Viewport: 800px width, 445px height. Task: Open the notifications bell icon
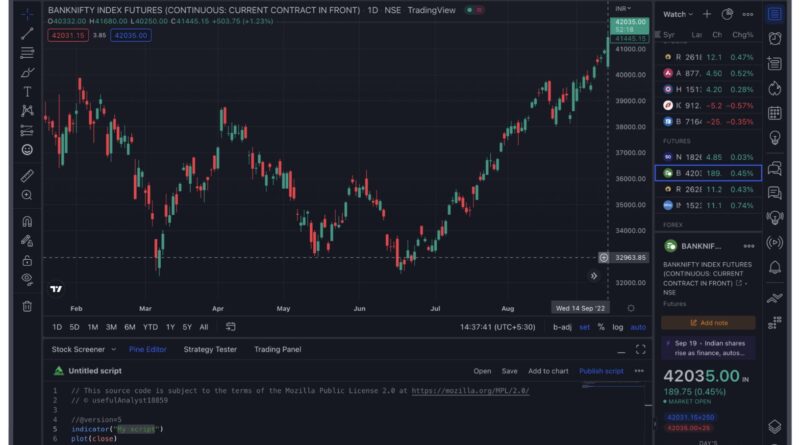tap(774, 267)
